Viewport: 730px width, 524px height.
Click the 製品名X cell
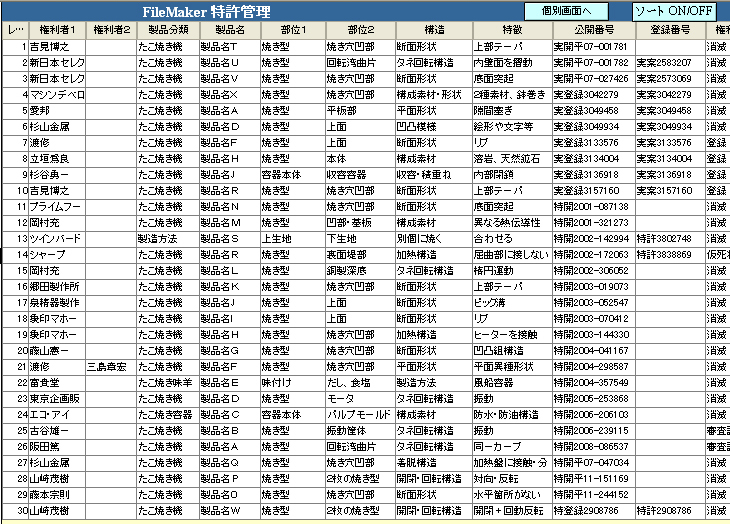[230, 95]
